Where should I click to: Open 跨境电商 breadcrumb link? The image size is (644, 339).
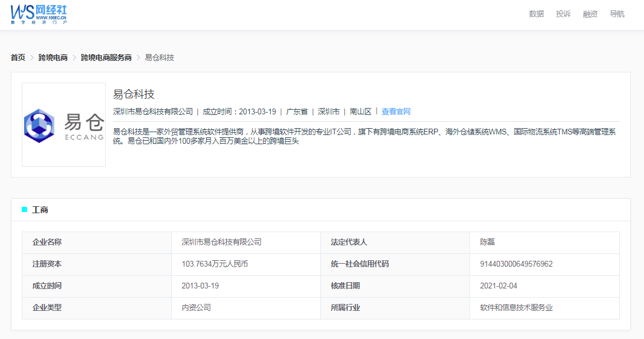[x=53, y=57]
